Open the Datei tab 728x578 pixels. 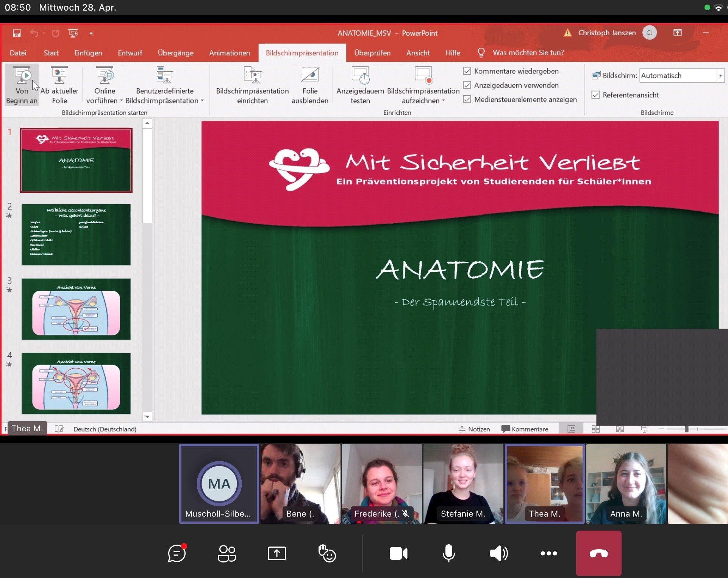pos(18,53)
